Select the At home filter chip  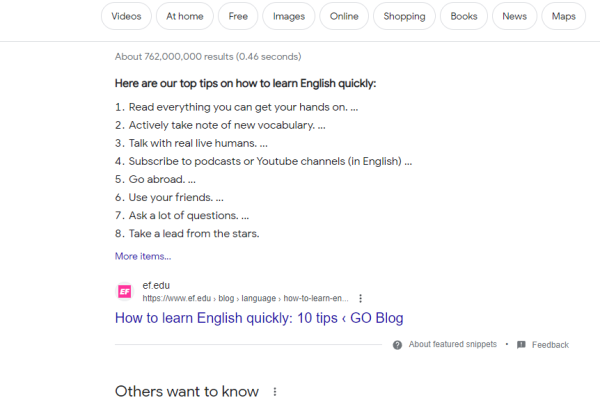click(x=185, y=16)
